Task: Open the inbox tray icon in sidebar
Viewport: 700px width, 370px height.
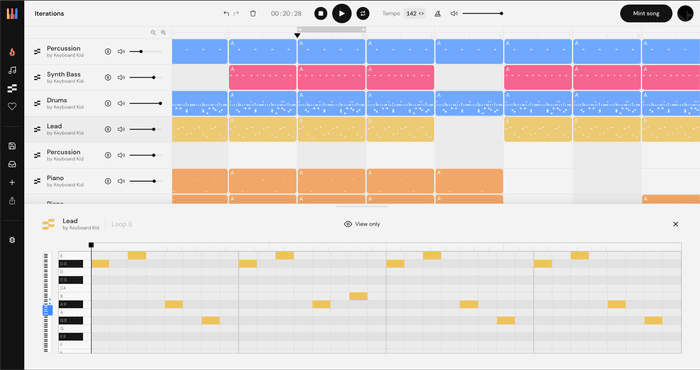Action: [12, 164]
